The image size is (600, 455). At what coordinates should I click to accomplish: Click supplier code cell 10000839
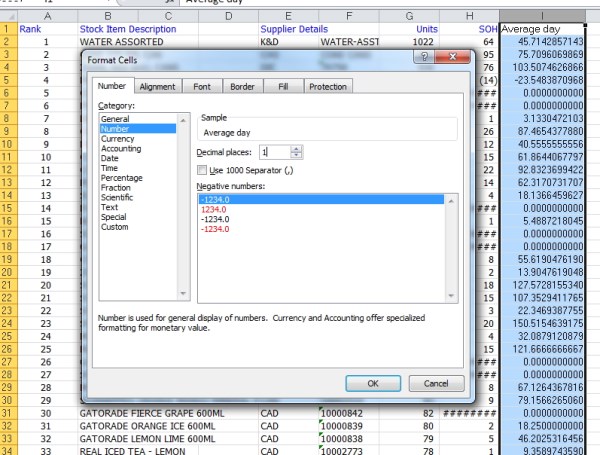click(349, 426)
